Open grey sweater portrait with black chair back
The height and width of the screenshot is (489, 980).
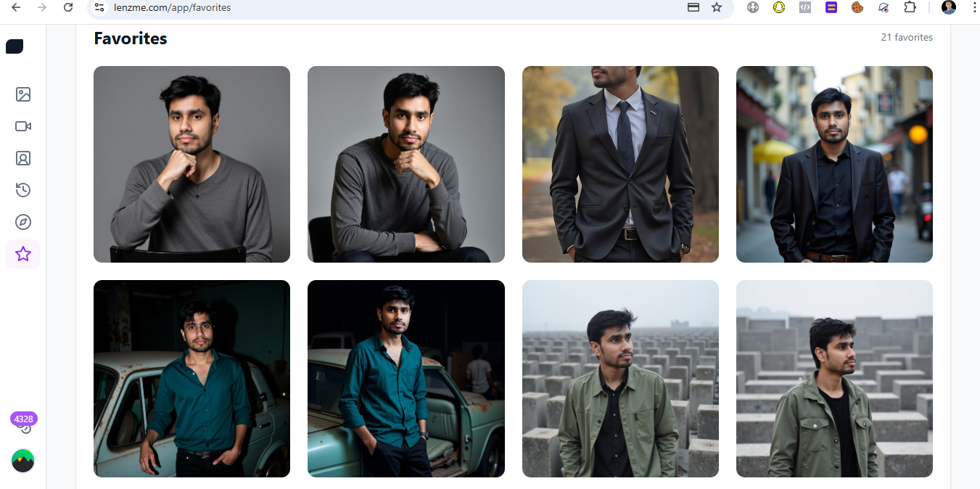(192, 164)
